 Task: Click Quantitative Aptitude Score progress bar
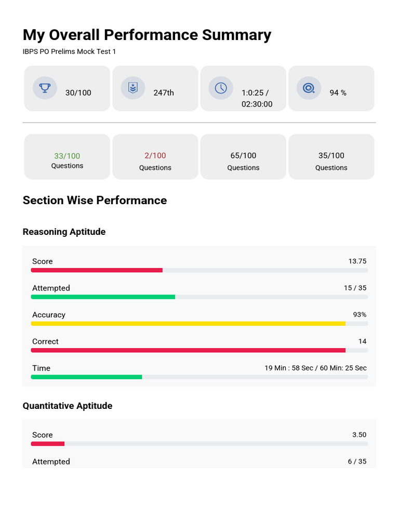click(x=199, y=444)
